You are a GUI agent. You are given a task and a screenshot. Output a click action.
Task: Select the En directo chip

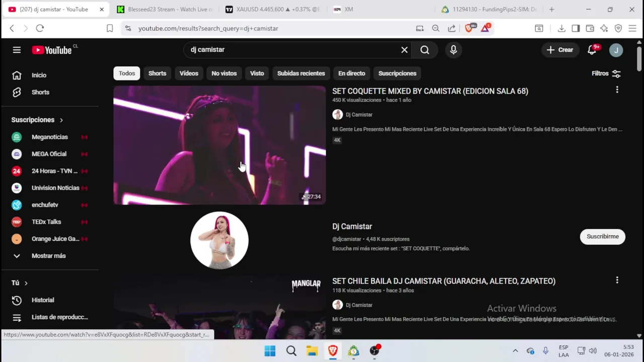[351, 73]
